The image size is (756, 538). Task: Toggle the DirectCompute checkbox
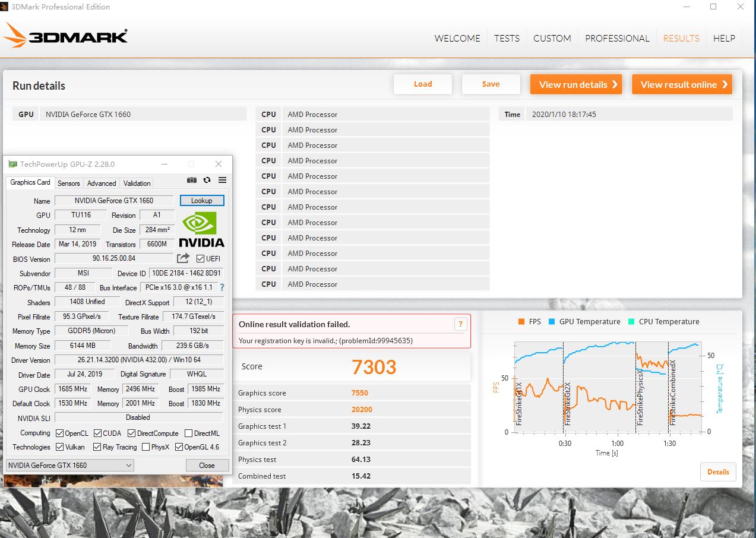coord(132,433)
